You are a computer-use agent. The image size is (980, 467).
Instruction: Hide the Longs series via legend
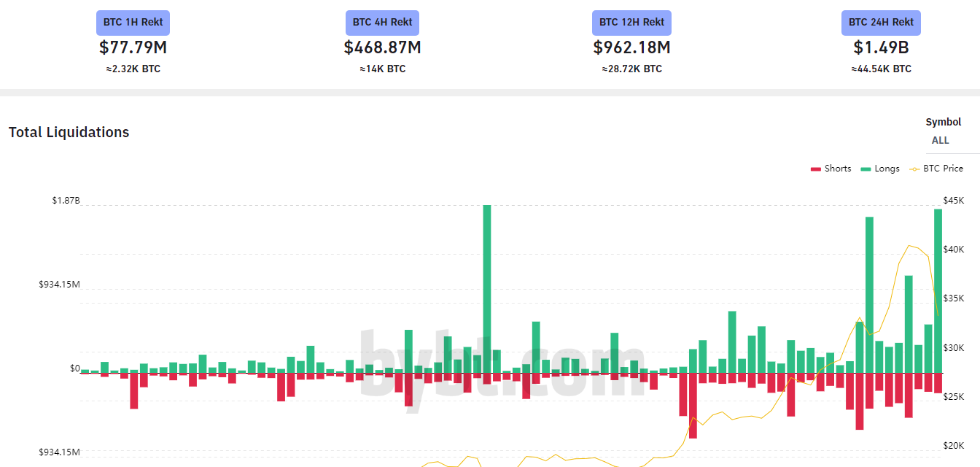[x=880, y=169]
